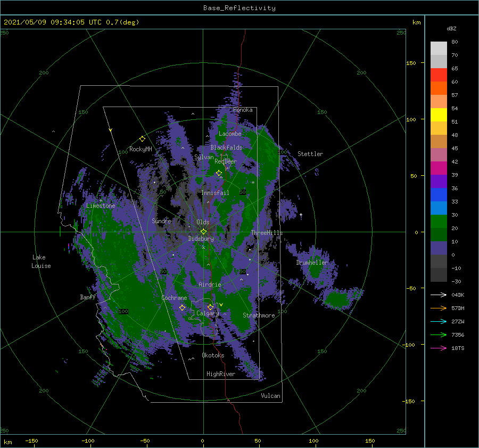This screenshot has height=448, width=479.
Task: Click the Cochrane label
Action: click(174, 298)
